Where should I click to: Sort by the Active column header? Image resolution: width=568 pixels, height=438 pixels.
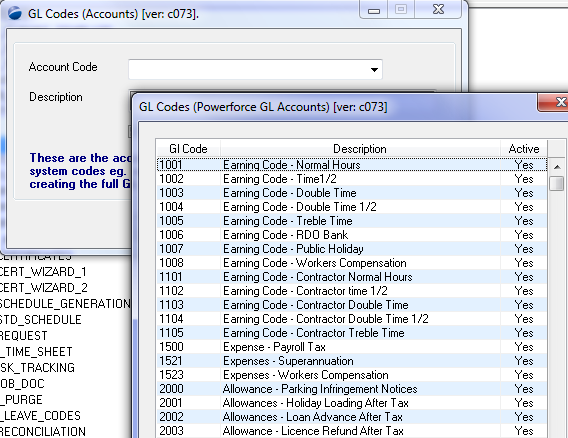(x=523, y=149)
